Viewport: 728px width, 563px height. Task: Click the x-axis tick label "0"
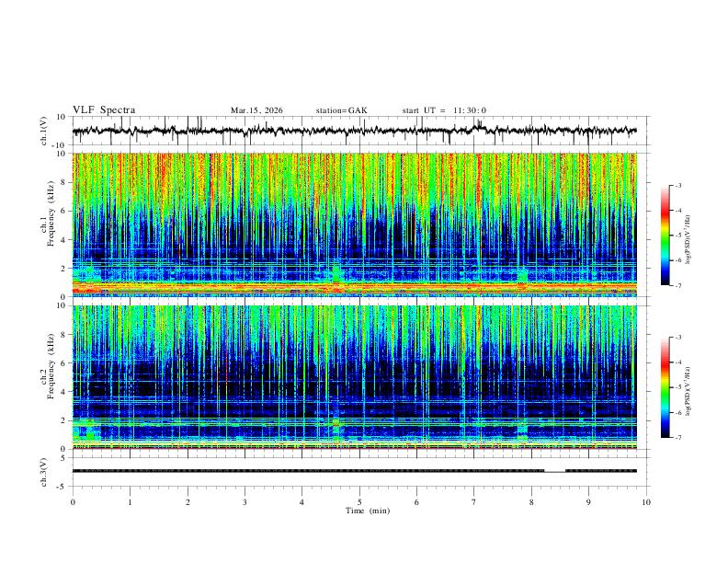(x=73, y=502)
